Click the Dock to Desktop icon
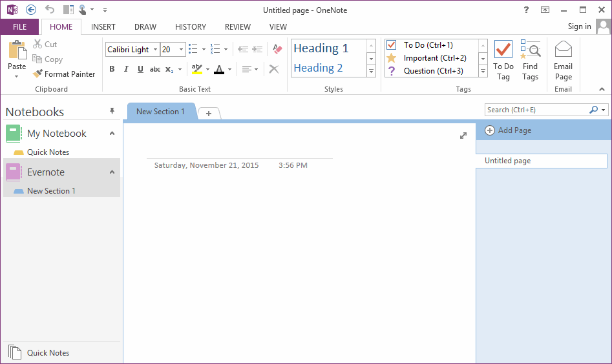 tap(69, 10)
